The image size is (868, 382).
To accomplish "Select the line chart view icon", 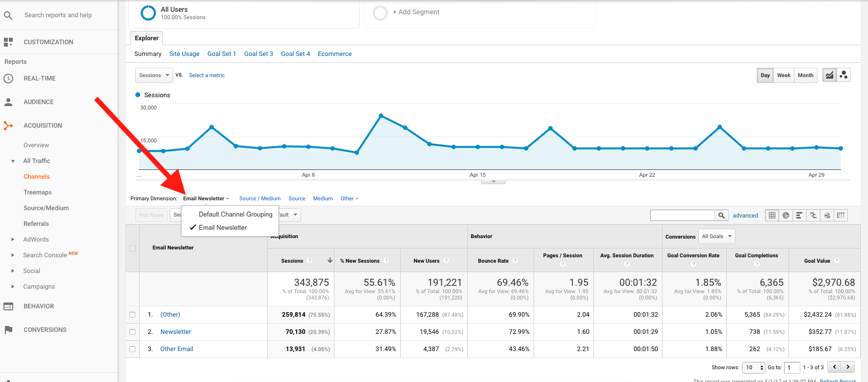I will tap(829, 75).
